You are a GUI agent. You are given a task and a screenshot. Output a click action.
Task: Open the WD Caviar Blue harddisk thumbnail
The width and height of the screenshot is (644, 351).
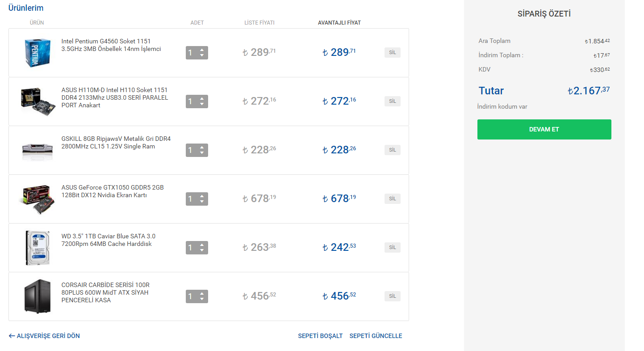click(37, 248)
